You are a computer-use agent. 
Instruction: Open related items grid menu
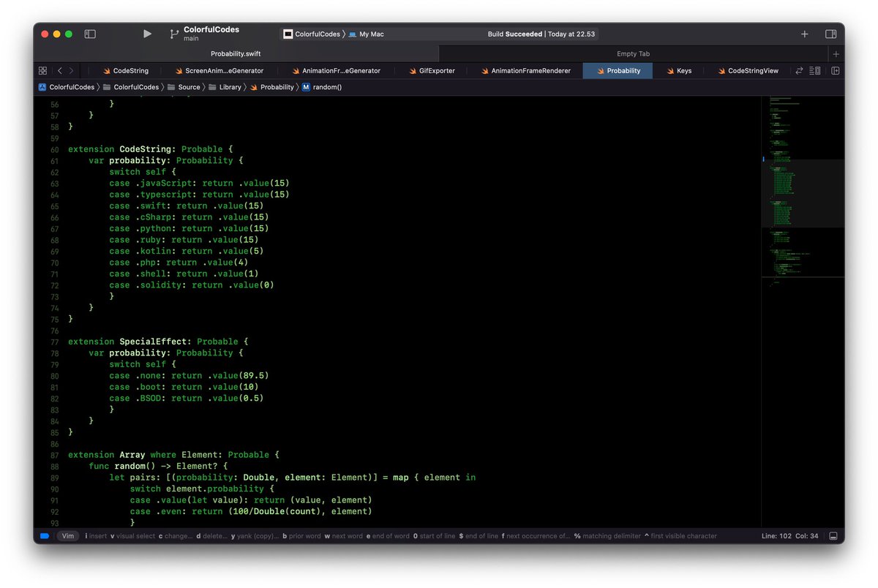[x=42, y=71]
